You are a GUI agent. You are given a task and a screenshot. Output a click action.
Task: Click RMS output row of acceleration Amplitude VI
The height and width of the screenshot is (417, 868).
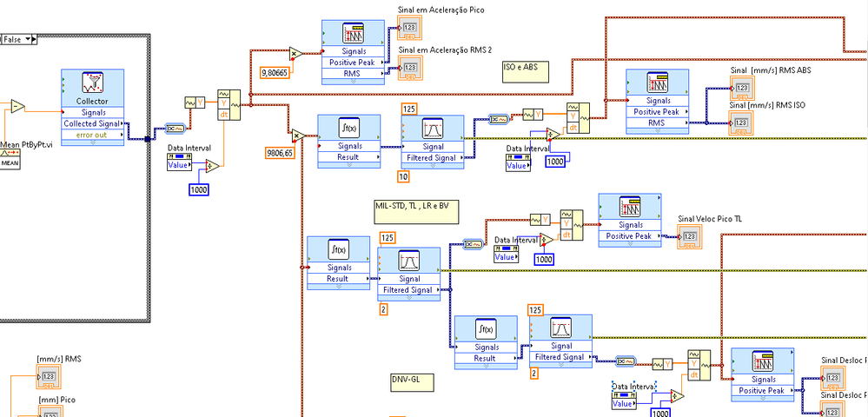[353, 74]
